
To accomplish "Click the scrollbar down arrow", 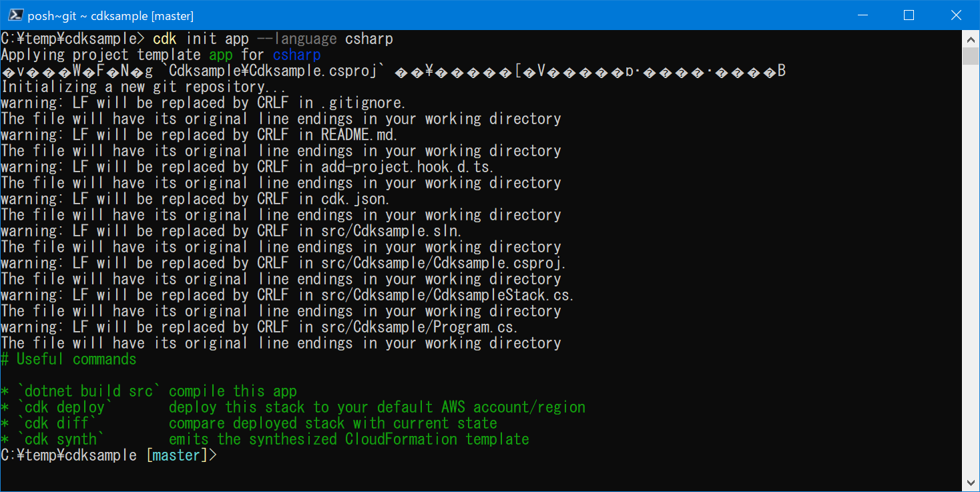I will tap(972, 482).
